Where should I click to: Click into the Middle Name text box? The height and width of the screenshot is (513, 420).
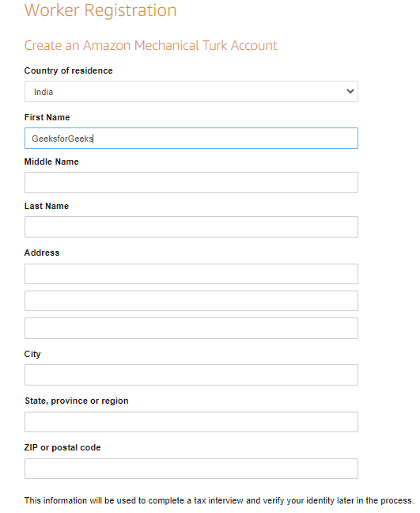click(x=191, y=183)
